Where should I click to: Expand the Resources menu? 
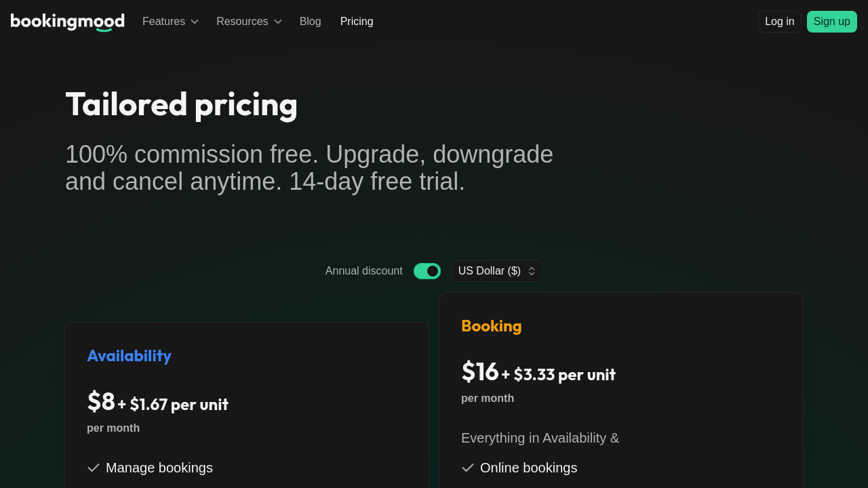pos(242,22)
